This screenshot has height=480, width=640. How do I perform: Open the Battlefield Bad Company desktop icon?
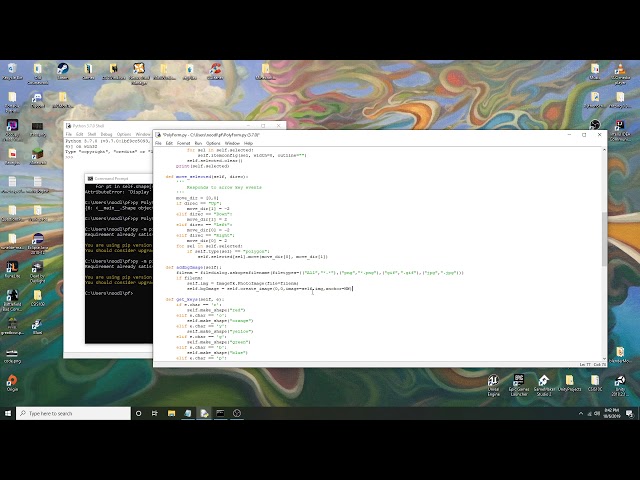12,301
